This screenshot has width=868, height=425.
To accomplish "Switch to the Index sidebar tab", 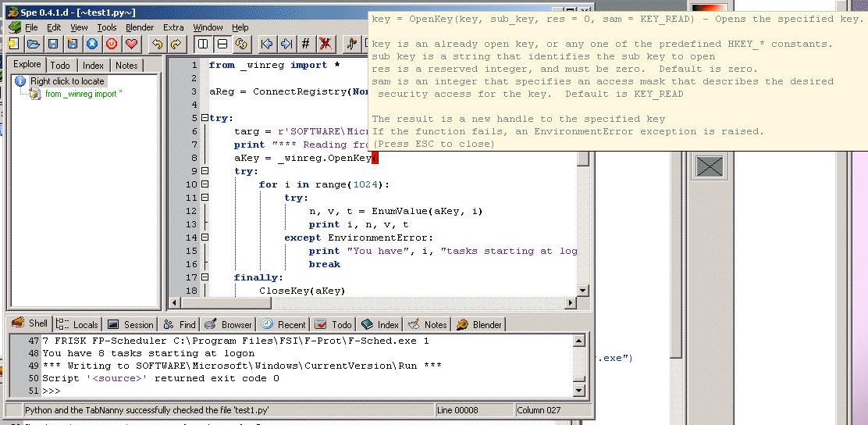I will click(x=93, y=65).
